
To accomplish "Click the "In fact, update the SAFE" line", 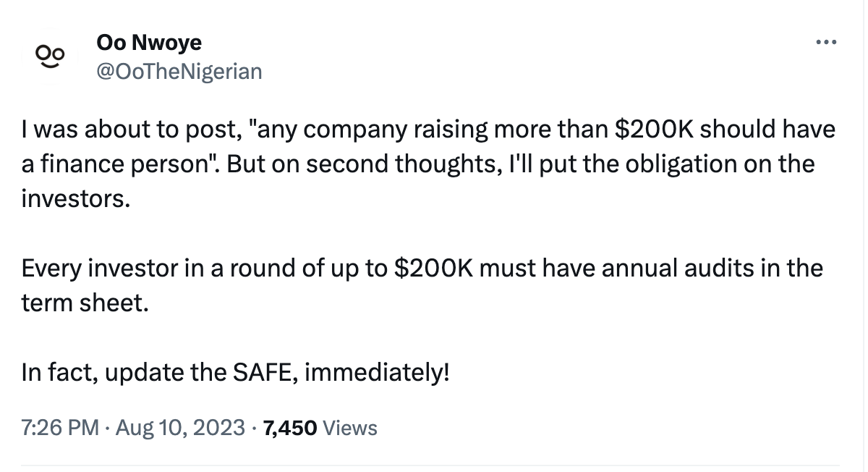I will pos(235,373).
